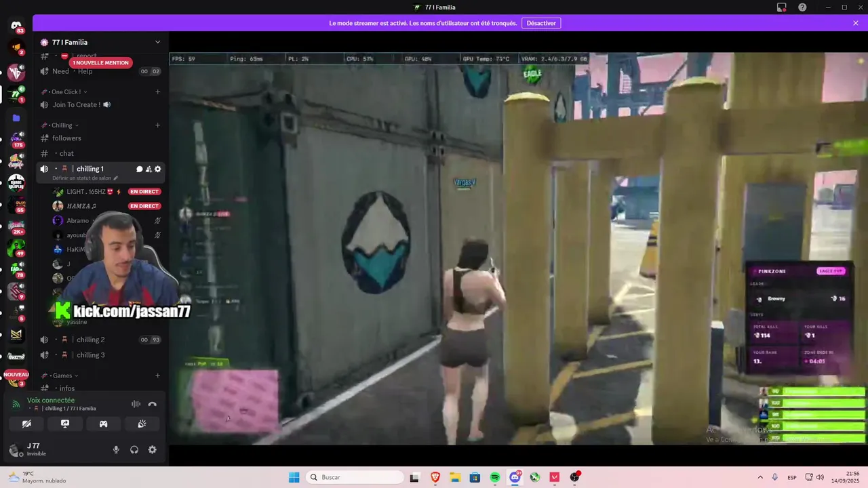The width and height of the screenshot is (868, 488).
Task: Open chat of the chilling 1 voice channel
Action: pyautogui.click(x=139, y=169)
